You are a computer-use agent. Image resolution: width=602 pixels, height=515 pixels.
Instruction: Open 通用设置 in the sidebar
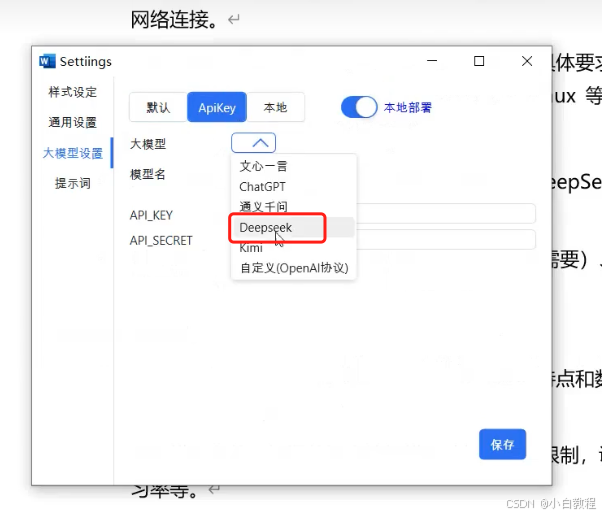[73, 123]
